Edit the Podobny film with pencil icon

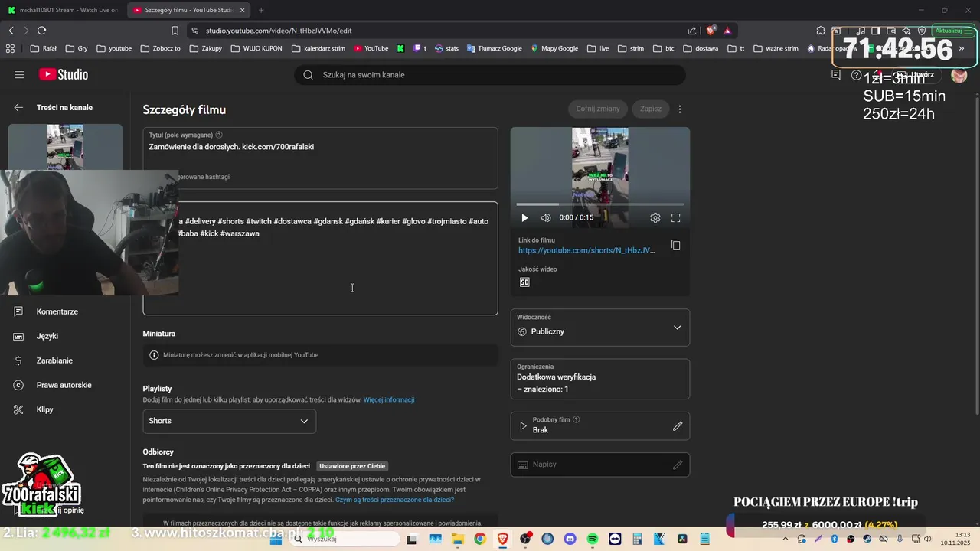point(678,426)
